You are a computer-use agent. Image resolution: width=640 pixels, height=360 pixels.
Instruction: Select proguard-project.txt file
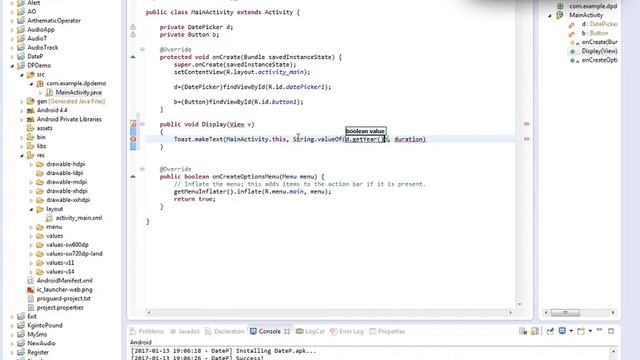pos(63,299)
